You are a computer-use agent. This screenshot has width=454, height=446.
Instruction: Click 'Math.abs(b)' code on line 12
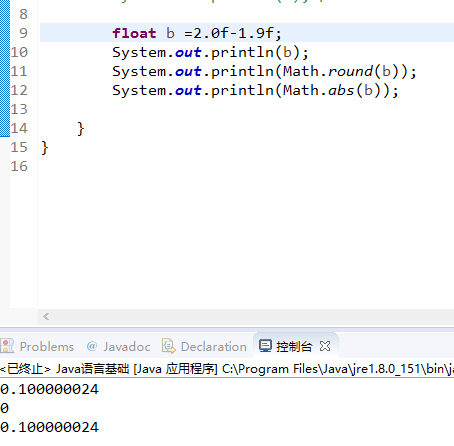tap(332, 90)
